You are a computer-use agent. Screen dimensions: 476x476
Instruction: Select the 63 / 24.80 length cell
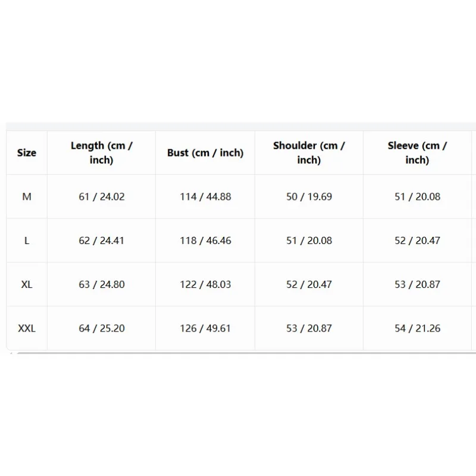click(x=101, y=284)
